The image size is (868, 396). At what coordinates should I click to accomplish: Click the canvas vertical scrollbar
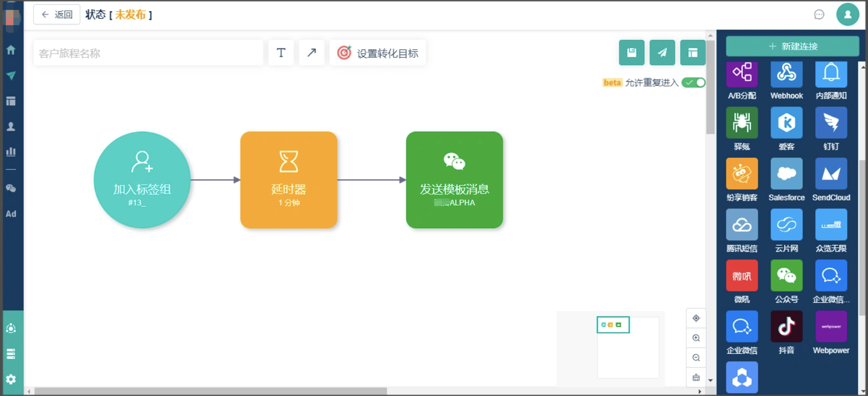click(710, 87)
